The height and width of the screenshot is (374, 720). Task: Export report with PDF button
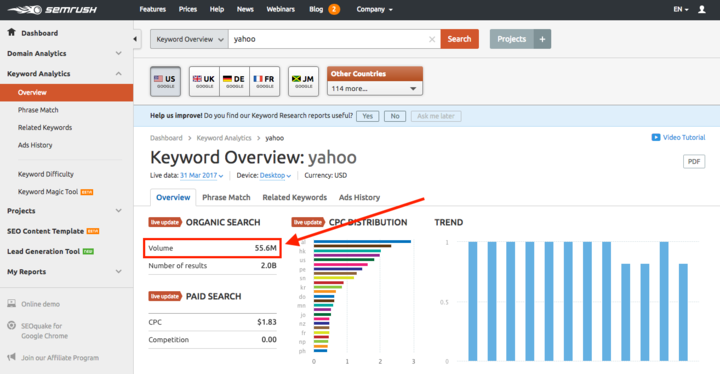point(694,162)
